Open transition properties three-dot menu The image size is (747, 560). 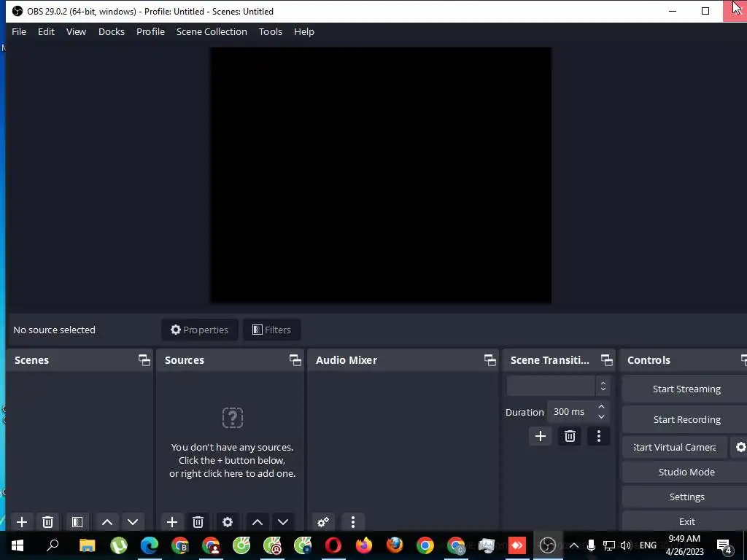pyautogui.click(x=599, y=436)
